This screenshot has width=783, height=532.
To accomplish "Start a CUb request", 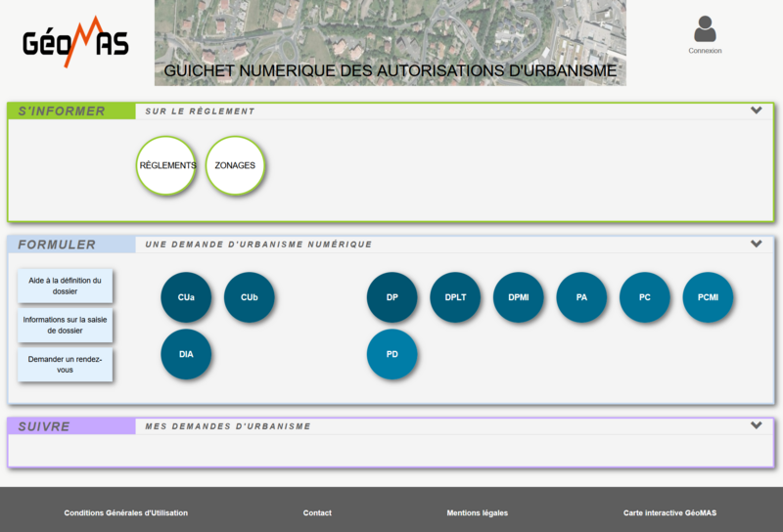I will (250, 297).
